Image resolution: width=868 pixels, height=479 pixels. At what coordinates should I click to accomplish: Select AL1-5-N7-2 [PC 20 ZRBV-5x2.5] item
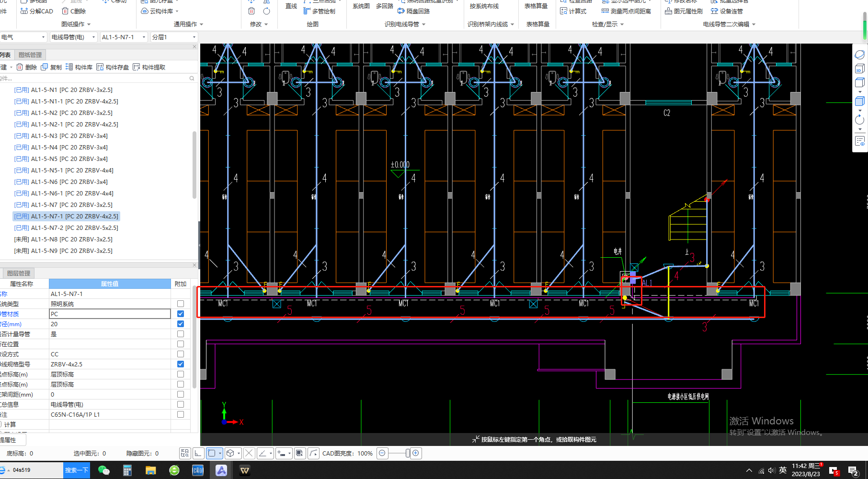pyautogui.click(x=66, y=228)
